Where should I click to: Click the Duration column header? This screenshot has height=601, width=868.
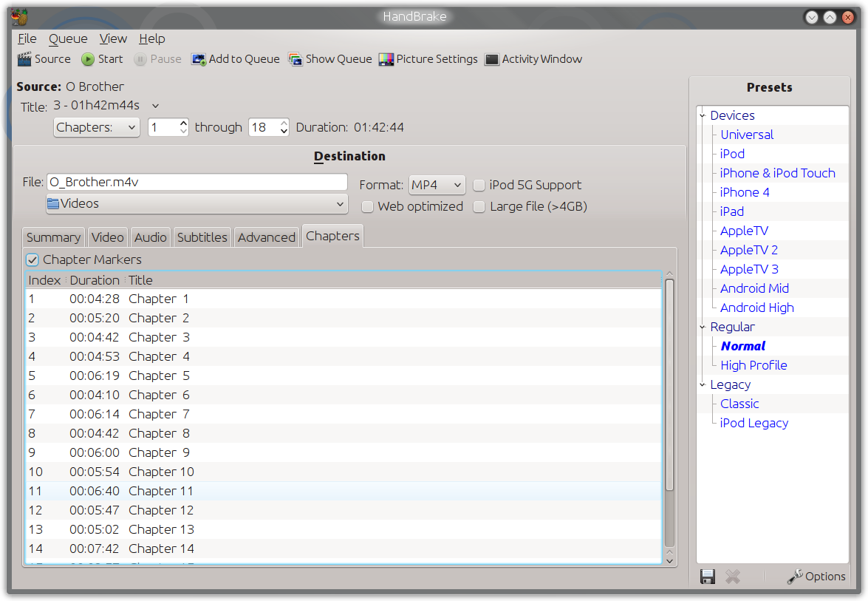click(x=95, y=280)
